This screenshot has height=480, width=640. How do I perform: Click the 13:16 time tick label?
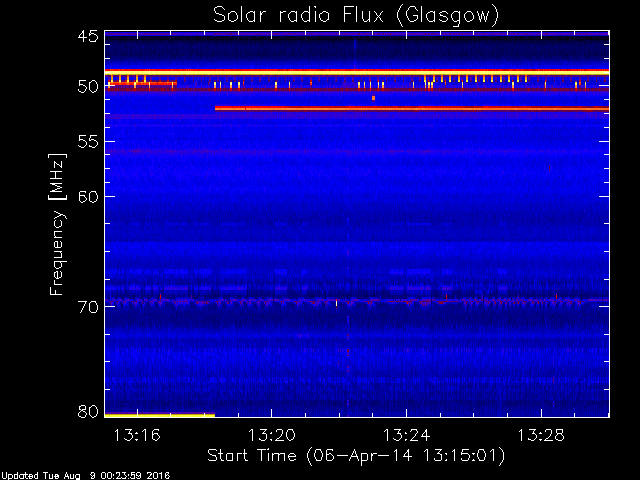[137, 435]
